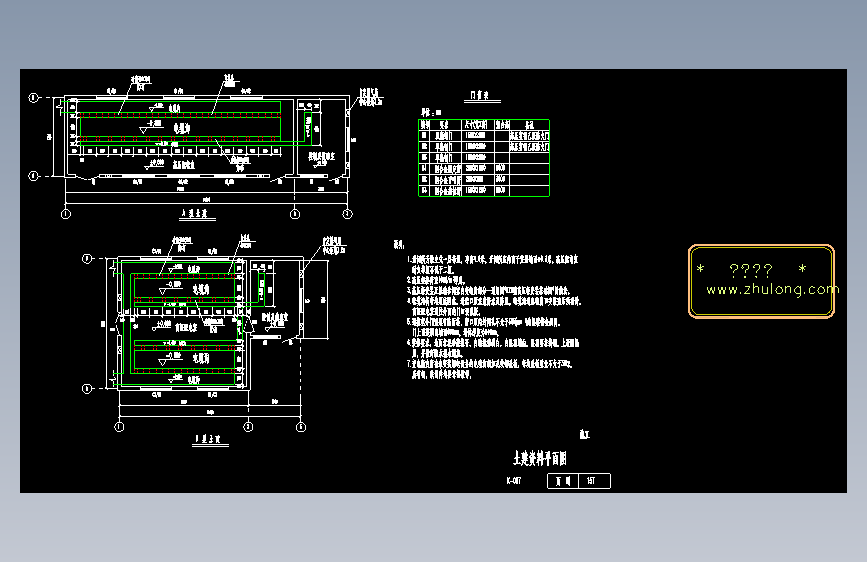Click the 0.000 elevation mark in the upper plan

pos(155,163)
